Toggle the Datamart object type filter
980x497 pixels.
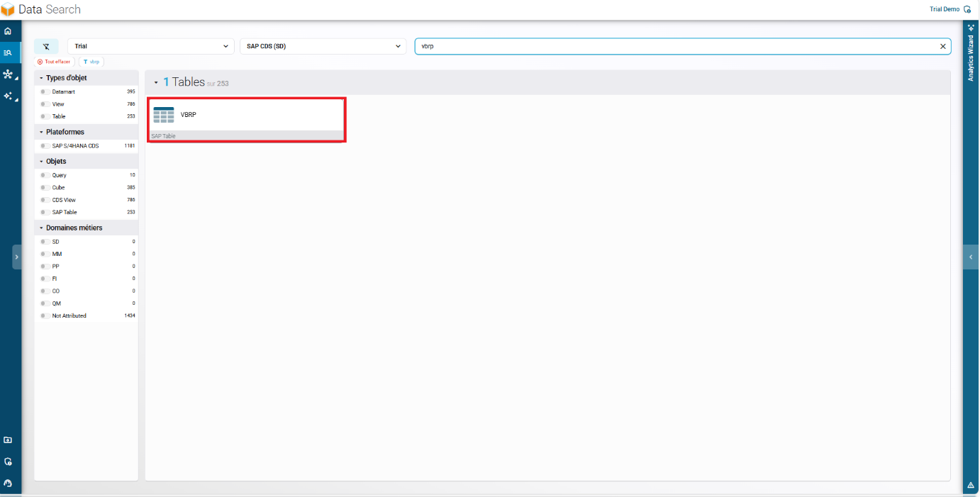coord(44,91)
